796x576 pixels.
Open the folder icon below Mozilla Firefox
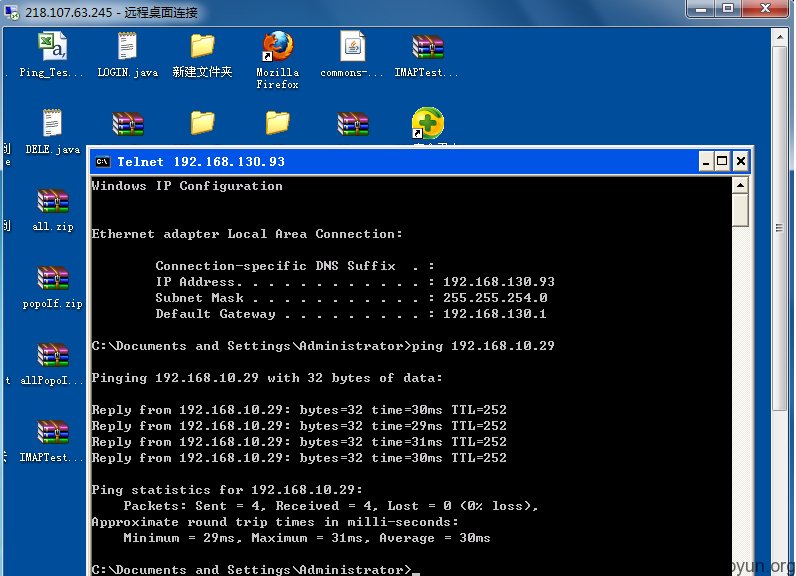click(277, 123)
